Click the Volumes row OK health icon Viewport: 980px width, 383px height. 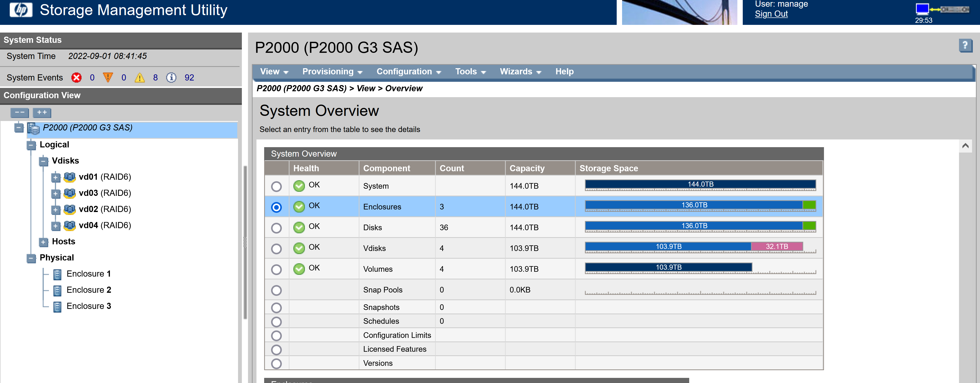[x=299, y=269]
